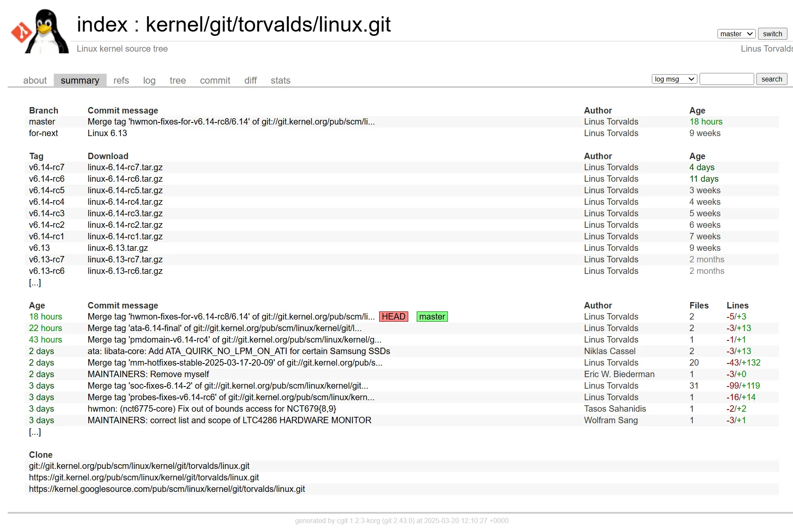Click inside the search input field
Screen dimensions: 793x532
(x=726, y=78)
